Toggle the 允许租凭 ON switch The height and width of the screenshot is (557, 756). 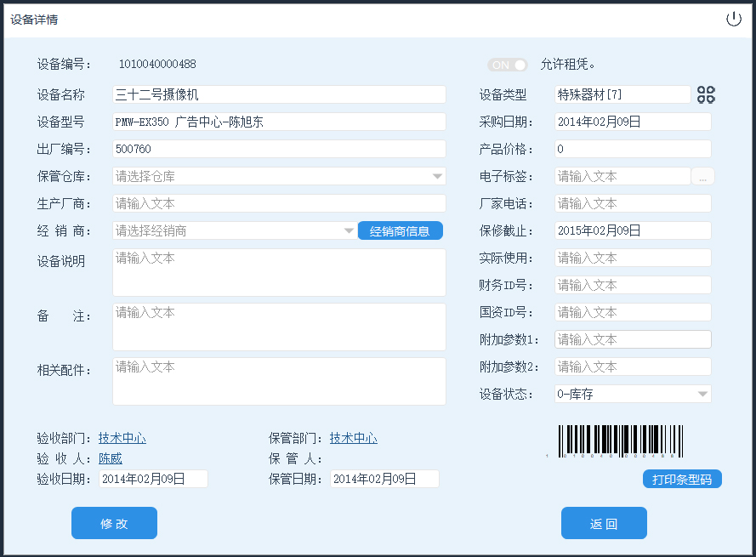point(508,65)
